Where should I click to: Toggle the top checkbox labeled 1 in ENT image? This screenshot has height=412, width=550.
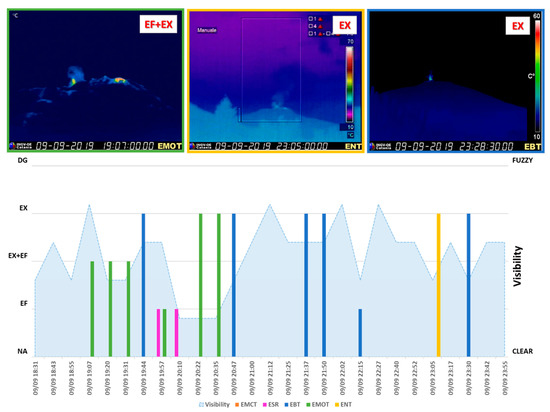310,19
